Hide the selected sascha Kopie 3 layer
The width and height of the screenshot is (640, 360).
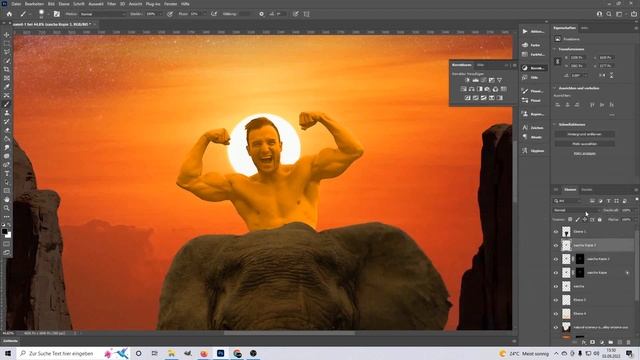coord(556,245)
